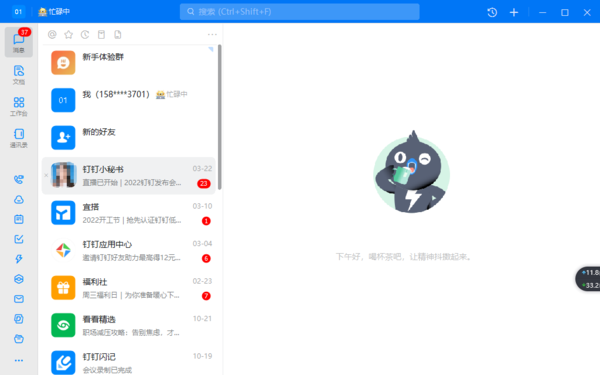This screenshot has height=375, width=600.
Task: Click the folder box icon in sidebar
Action: click(x=19, y=339)
